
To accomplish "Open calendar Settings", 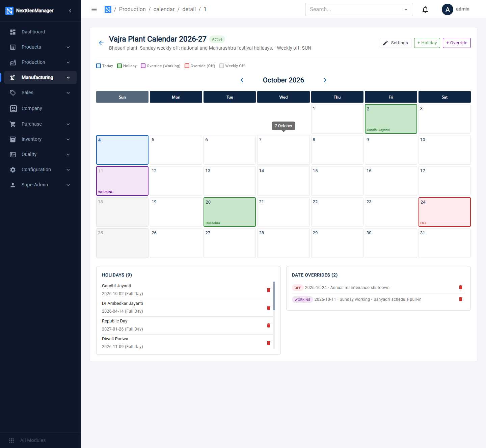I will click(396, 43).
